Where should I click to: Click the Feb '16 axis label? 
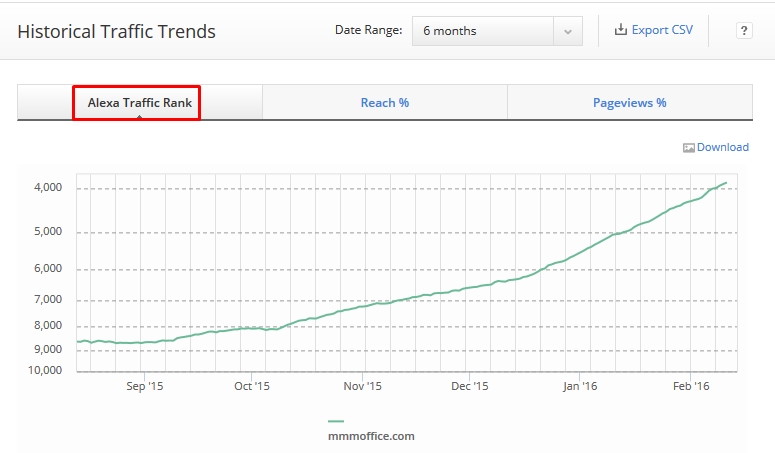pos(691,386)
